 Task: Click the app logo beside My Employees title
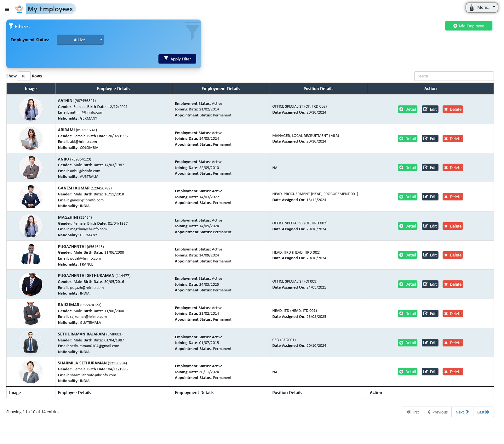(x=19, y=9)
